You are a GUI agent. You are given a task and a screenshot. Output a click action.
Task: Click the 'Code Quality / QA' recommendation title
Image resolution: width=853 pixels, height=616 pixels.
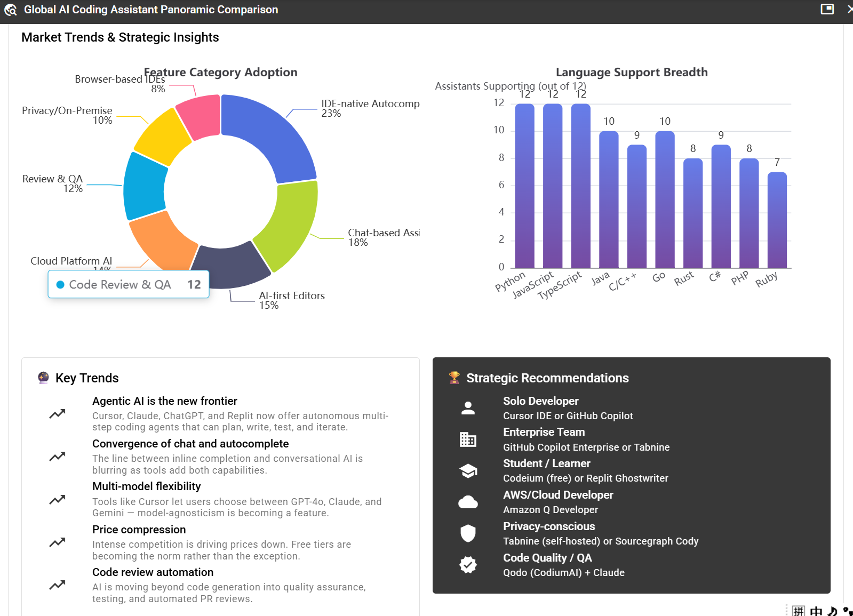coord(547,558)
